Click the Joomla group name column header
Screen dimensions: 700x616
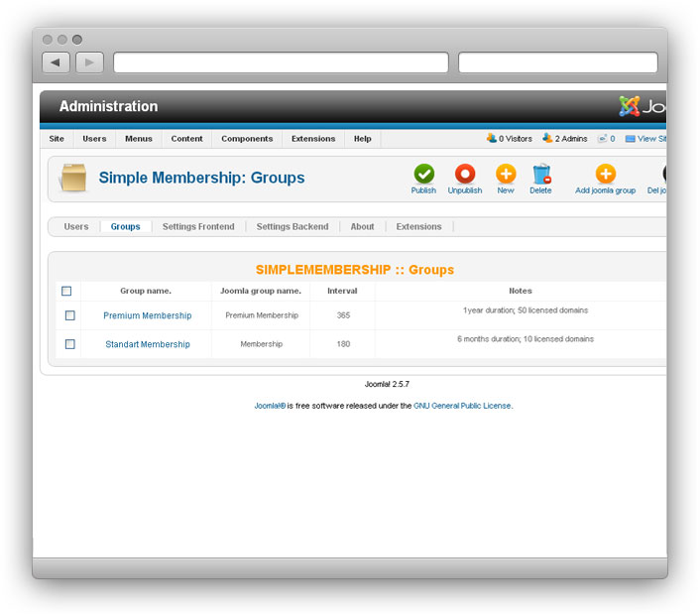261,291
